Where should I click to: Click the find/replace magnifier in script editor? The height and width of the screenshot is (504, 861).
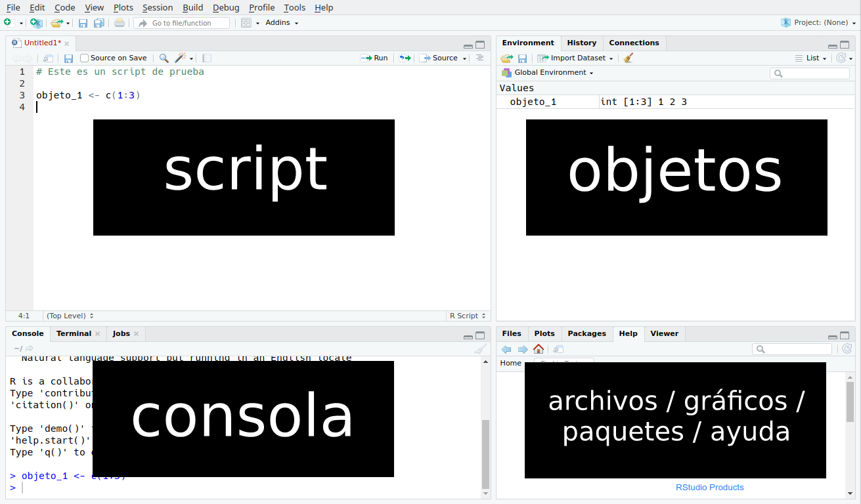pyautogui.click(x=164, y=58)
